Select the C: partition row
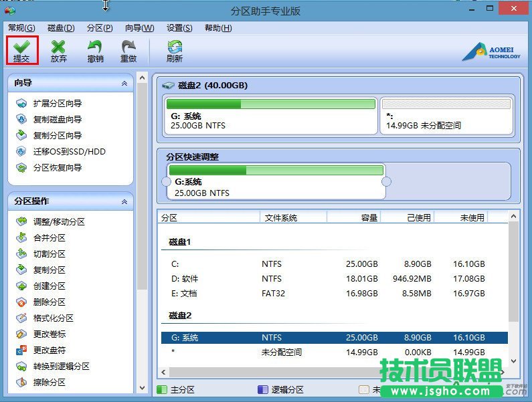Image resolution: width=532 pixels, height=402 pixels. pos(334,264)
